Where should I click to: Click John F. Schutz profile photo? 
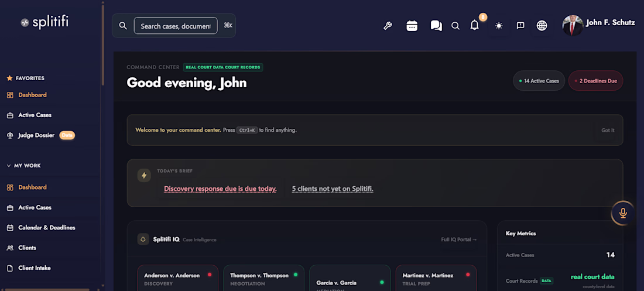[x=573, y=26]
